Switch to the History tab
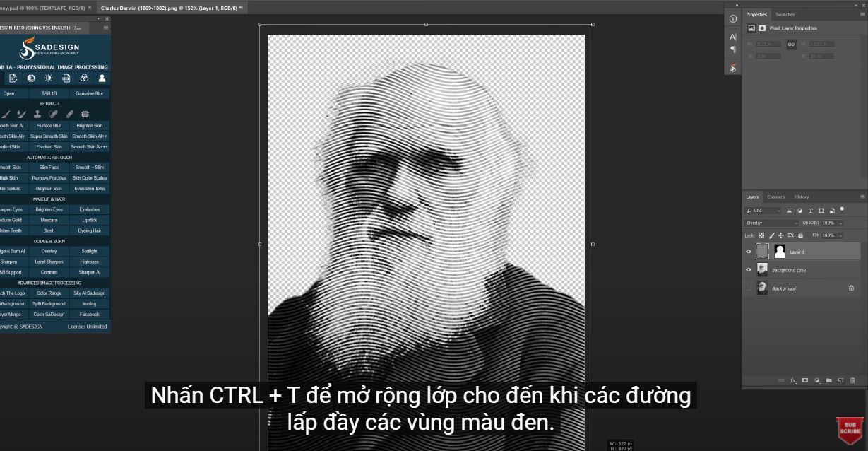Screen dimensions: 868x451 [802, 197]
